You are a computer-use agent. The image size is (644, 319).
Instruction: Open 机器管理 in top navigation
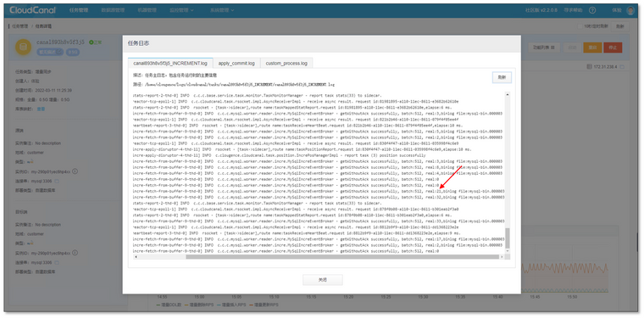[147, 10]
